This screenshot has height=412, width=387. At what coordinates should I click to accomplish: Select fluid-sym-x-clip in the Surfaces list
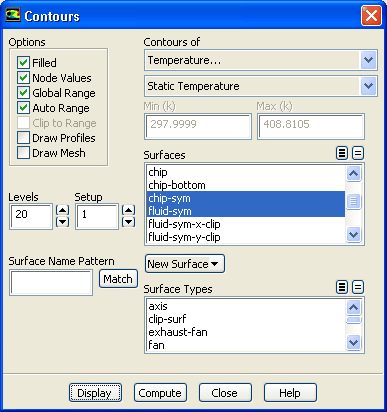(x=246, y=224)
